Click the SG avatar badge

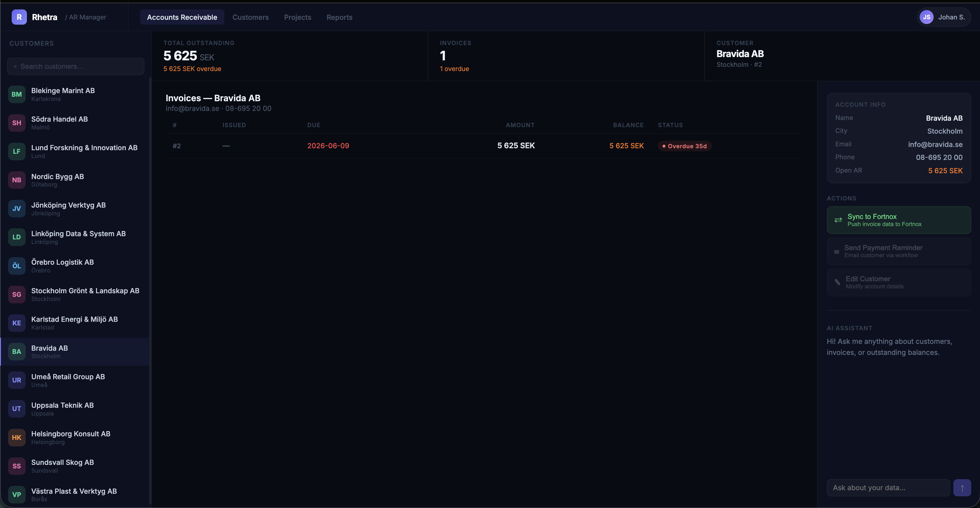(x=16, y=295)
